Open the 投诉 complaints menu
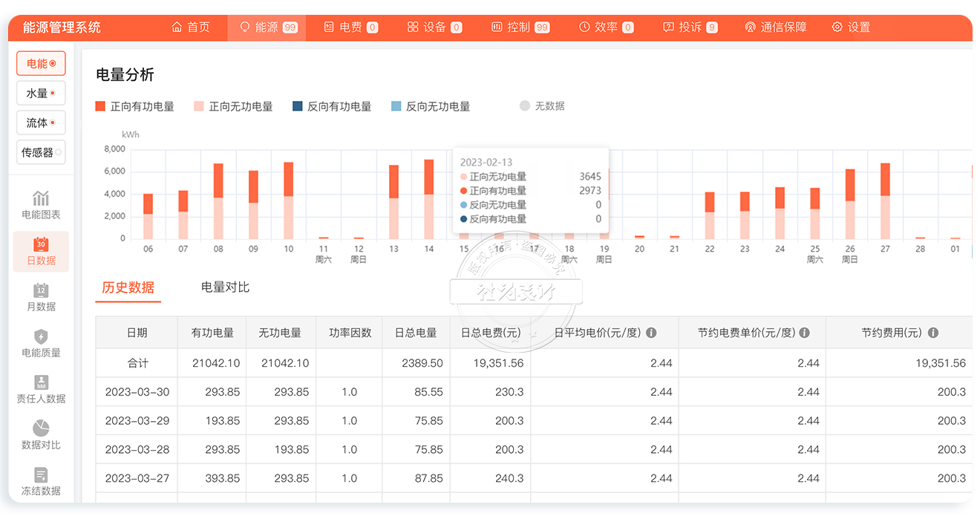 pos(690,27)
